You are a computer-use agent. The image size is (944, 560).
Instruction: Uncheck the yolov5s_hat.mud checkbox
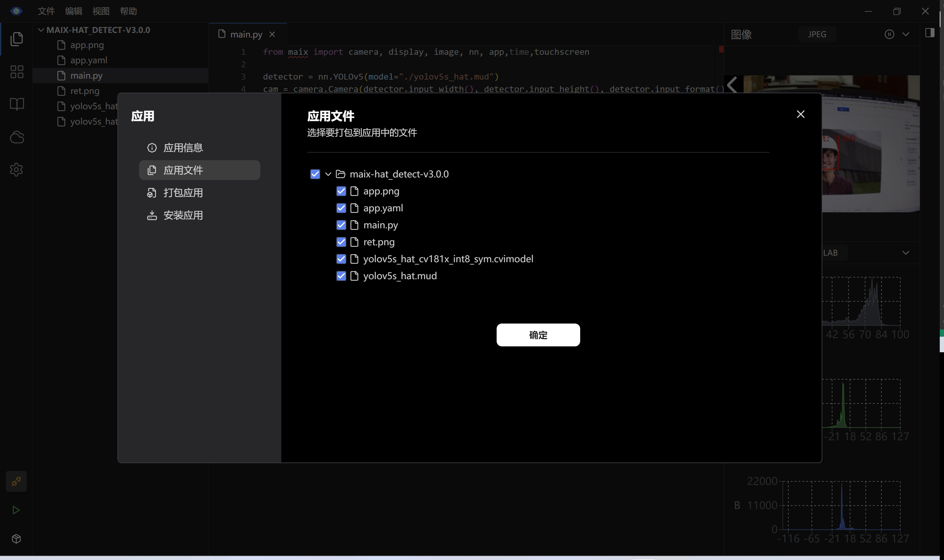[341, 276]
